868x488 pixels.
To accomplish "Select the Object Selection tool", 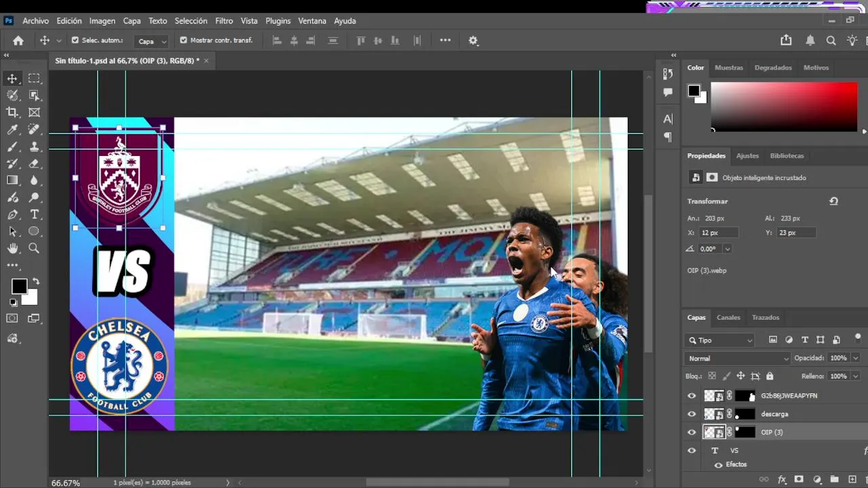I will tap(34, 96).
